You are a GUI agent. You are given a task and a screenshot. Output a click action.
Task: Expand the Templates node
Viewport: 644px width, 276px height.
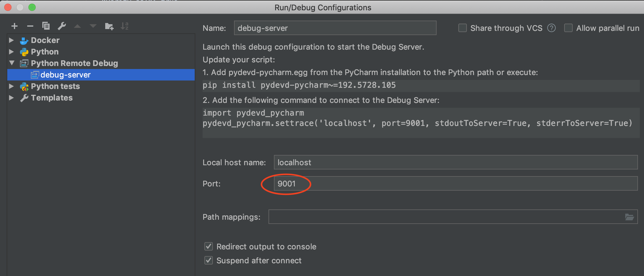[11, 98]
